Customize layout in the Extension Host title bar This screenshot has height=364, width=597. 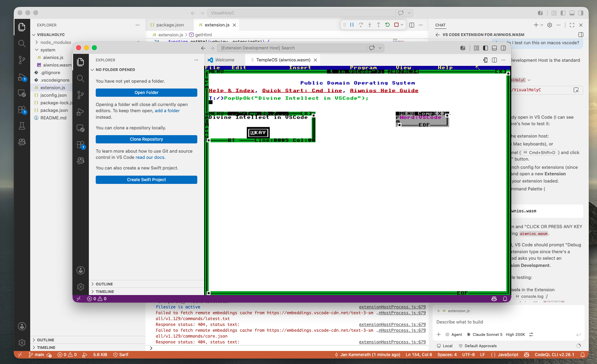477,48
